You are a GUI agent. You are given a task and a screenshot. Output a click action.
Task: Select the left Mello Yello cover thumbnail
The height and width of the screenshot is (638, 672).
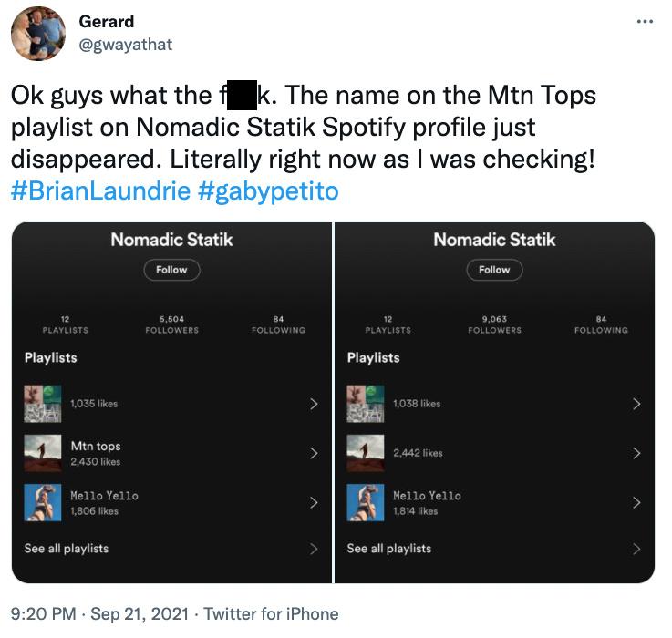pyautogui.click(x=43, y=502)
